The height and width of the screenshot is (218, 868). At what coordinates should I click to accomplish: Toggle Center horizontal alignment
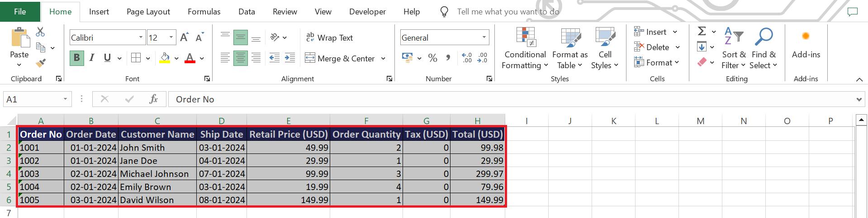click(x=241, y=58)
